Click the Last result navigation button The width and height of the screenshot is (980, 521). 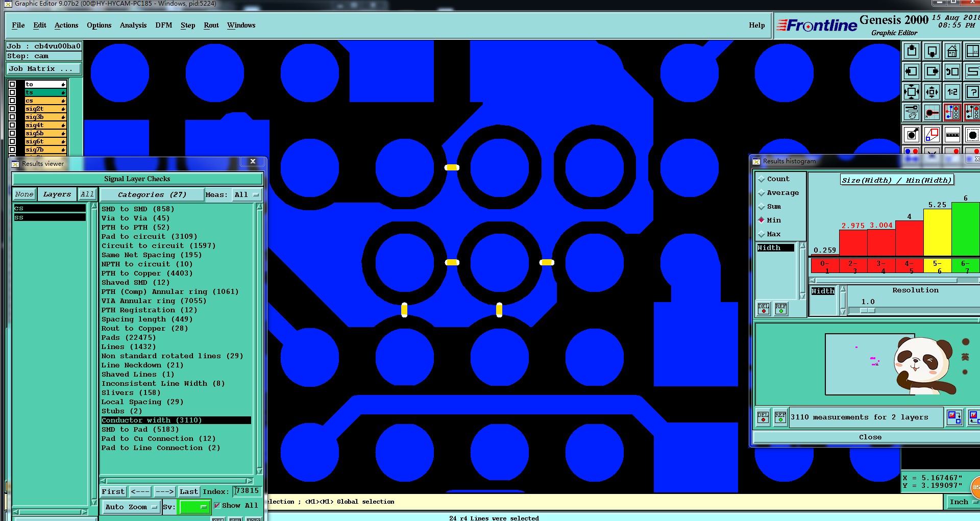189,491
